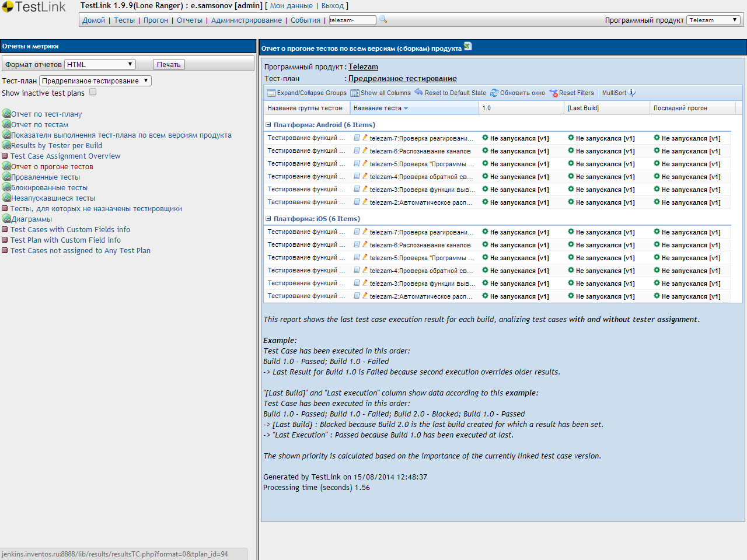Open execution history icon for Android telezam-4
This screenshot has width=747, height=560.
tap(357, 176)
